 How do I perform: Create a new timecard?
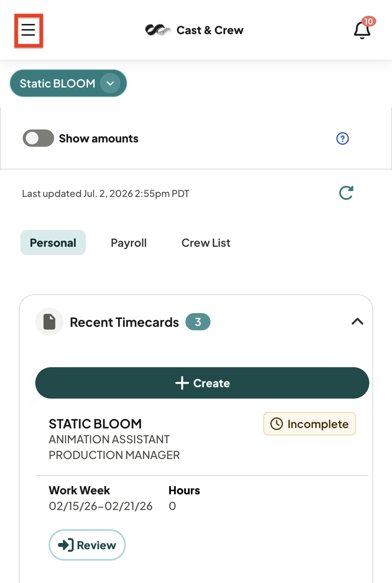(x=202, y=383)
